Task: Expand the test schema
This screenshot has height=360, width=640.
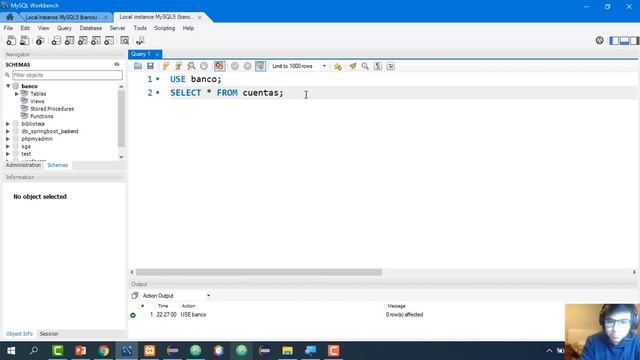Action: pos(8,154)
